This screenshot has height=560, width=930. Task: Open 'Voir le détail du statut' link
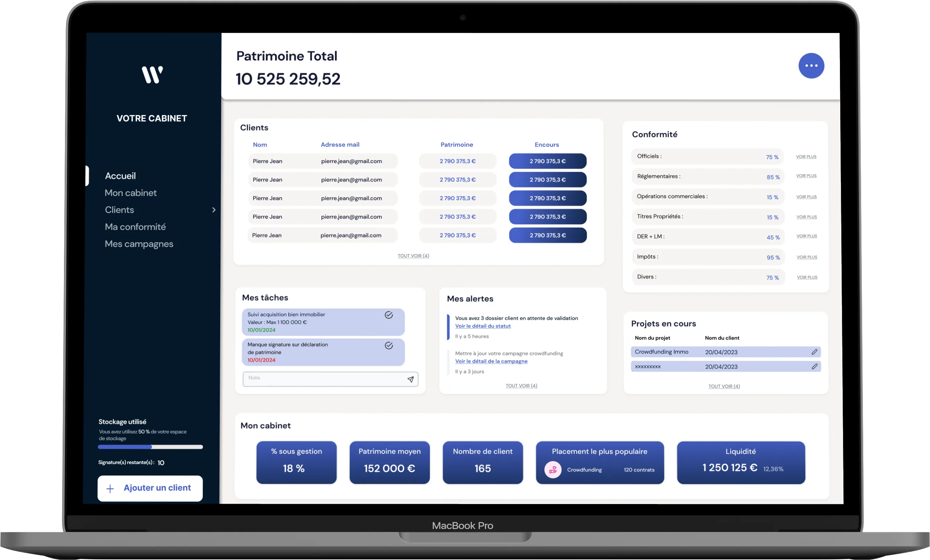pyautogui.click(x=483, y=326)
